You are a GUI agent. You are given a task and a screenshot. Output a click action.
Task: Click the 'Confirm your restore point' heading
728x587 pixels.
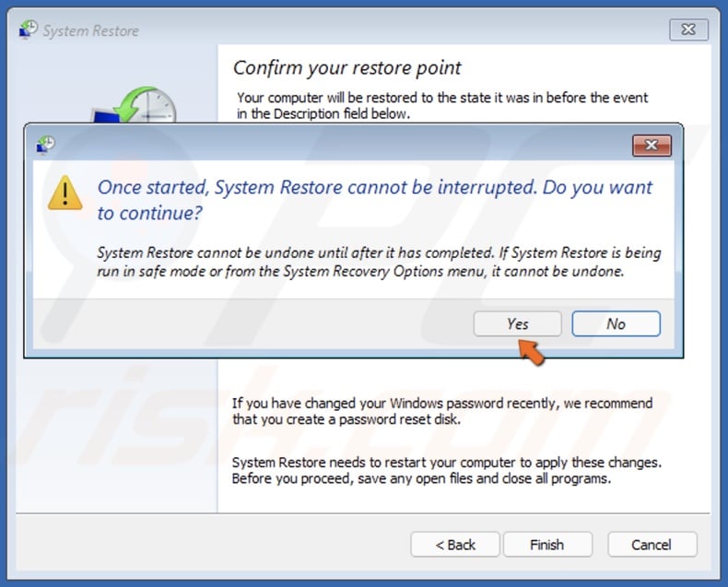(346, 68)
